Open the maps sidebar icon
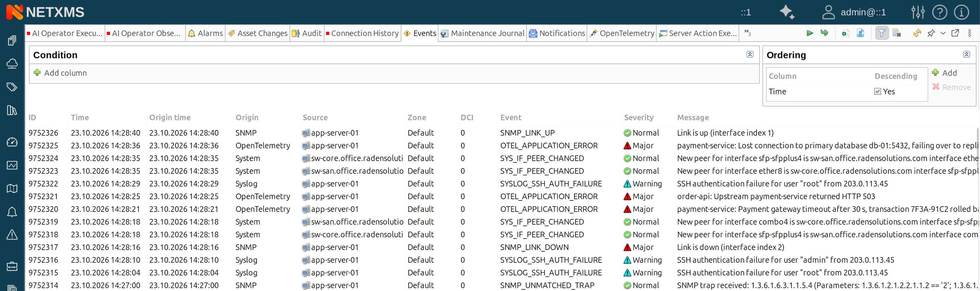Screen dimensions: 980x291 (x=12, y=188)
